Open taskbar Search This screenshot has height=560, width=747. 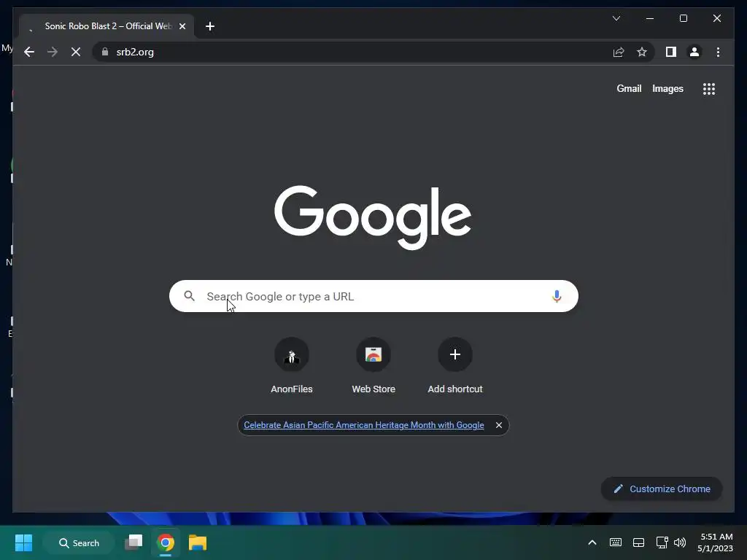(x=79, y=542)
